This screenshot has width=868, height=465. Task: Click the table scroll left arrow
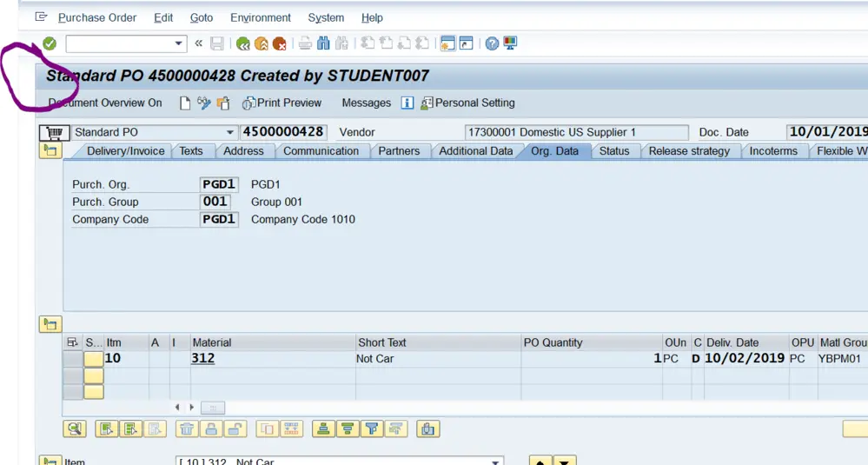tap(177, 408)
